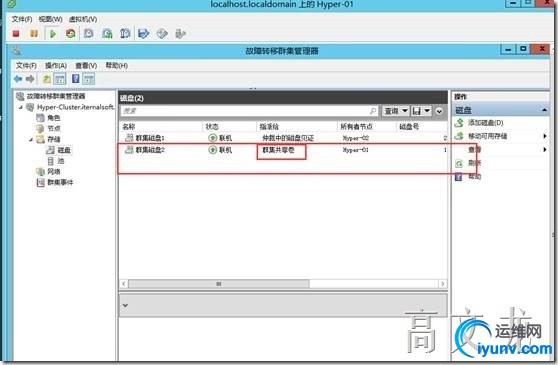
Task: Click the horizontal scrollbar thumb in disk list
Action: 219,284
